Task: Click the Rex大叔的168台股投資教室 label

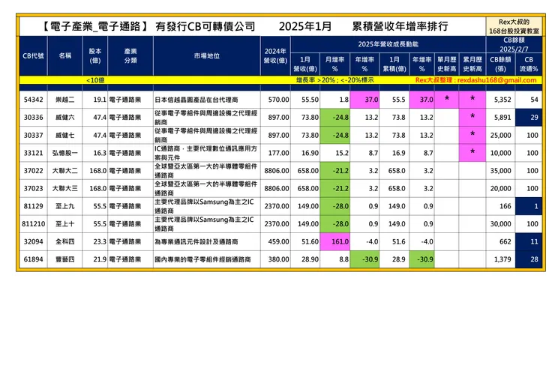Action: click(514, 26)
